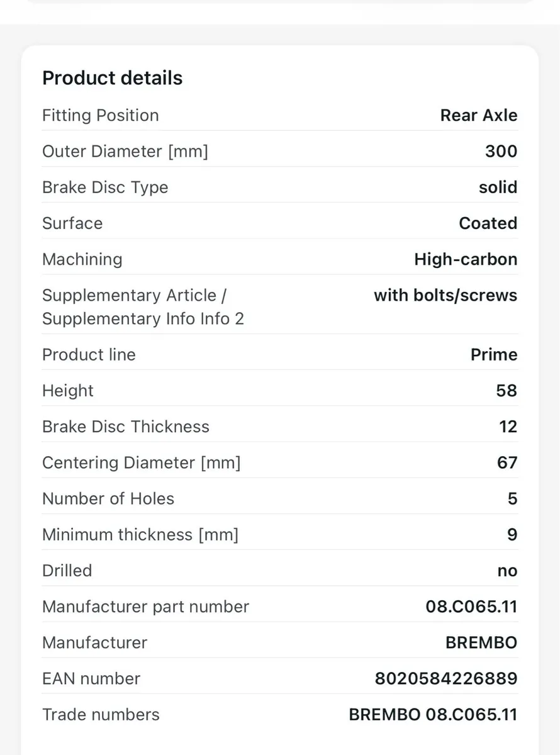Tap manufacturer part number 08.C065.11

pos(471,607)
